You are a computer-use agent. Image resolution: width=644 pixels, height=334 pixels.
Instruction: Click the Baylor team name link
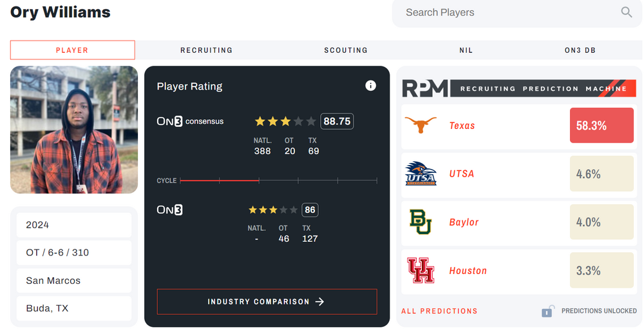pyautogui.click(x=464, y=222)
